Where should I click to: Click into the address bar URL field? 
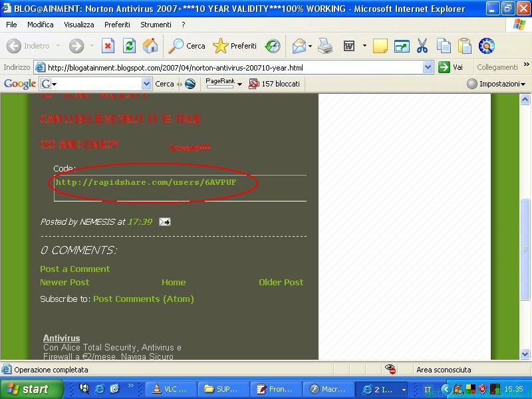[234, 68]
